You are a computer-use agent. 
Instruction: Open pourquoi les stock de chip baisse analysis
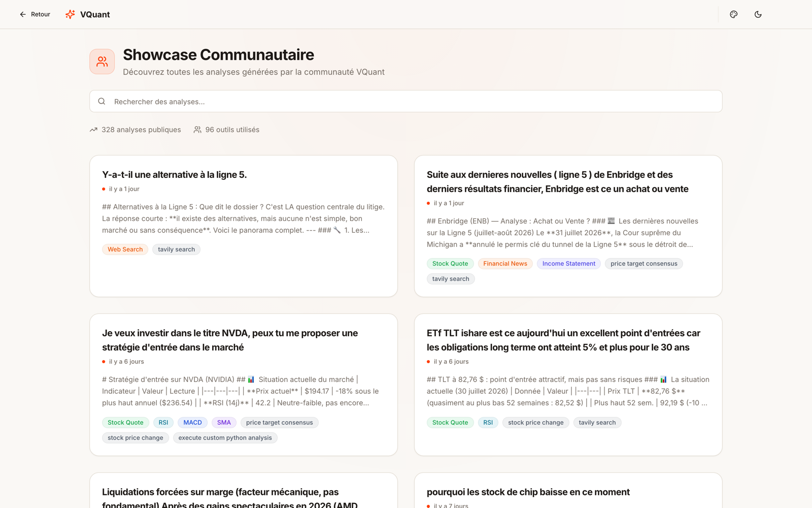tap(528, 492)
